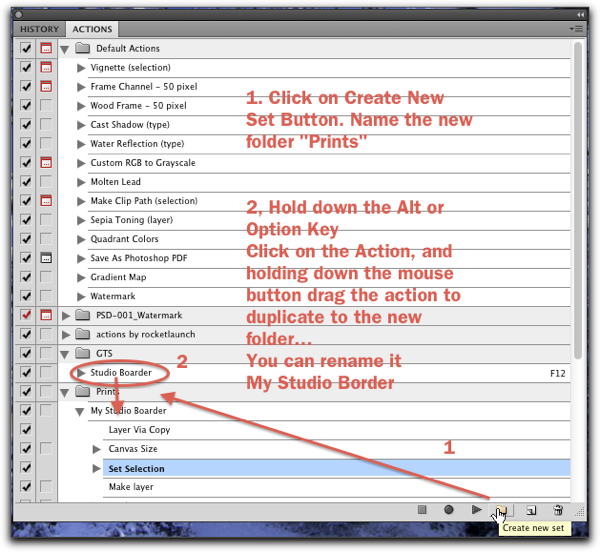
Task: Toggle dialog icon for Default Actions set
Action: pos(46,49)
